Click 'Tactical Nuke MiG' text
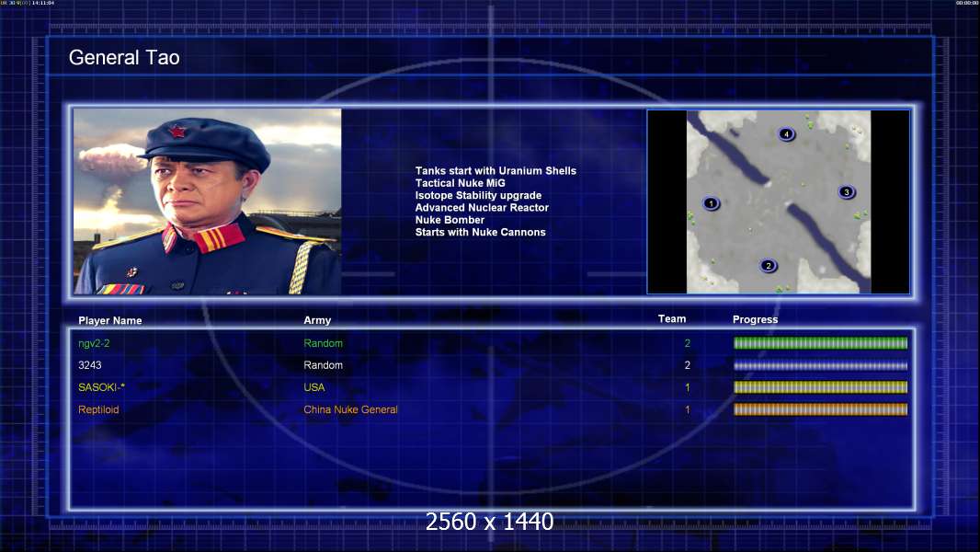The height and width of the screenshot is (552, 980). click(460, 183)
